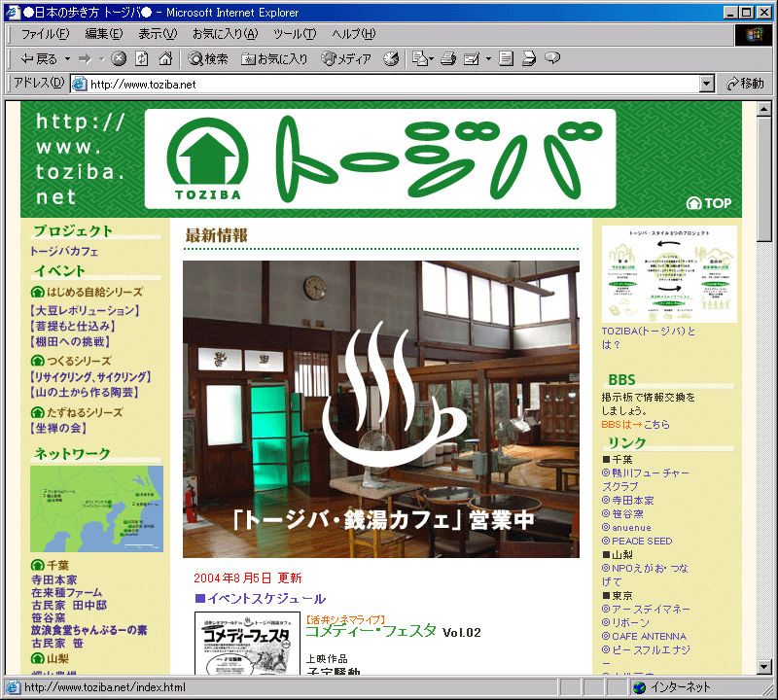This screenshot has width=778, height=700.
Task: Open the ツール(T) menu
Action: (x=295, y=34)
